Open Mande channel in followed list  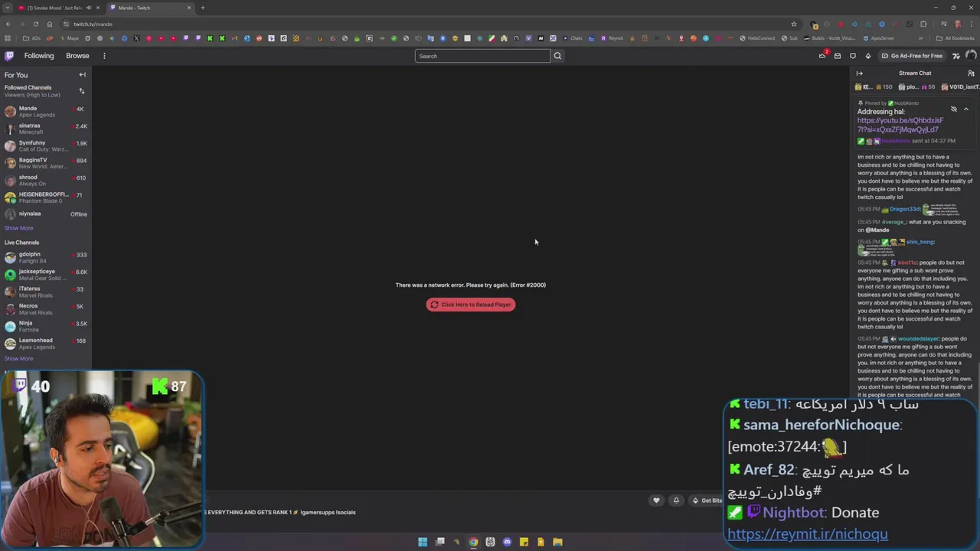46,112
